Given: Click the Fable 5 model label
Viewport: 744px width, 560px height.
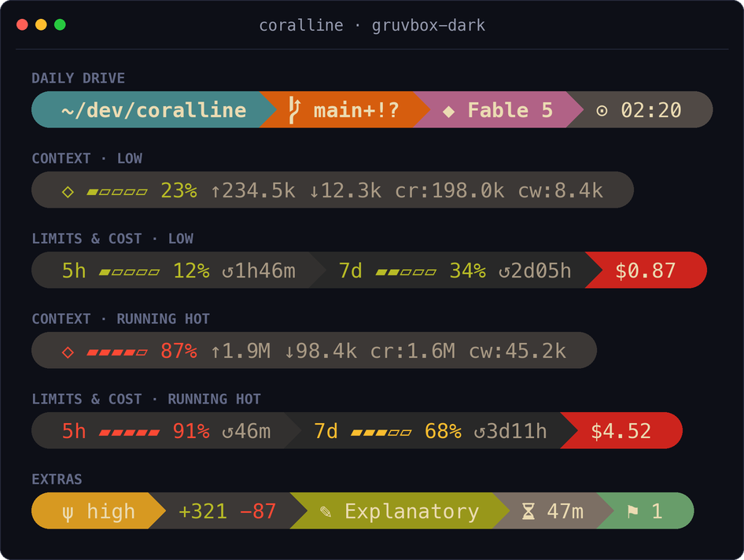Looking at the screenshot, I should click(510, 110).
